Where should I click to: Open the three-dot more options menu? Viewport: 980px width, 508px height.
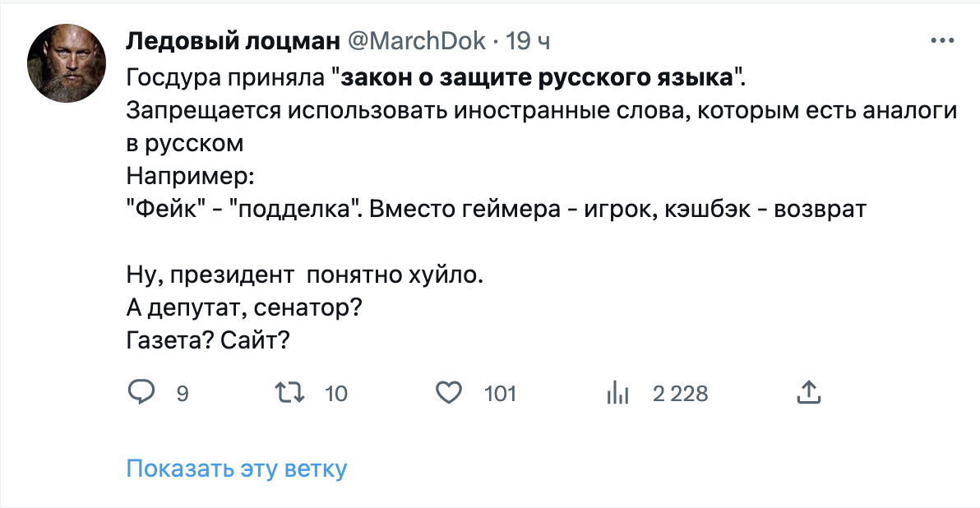pos(941,40)
